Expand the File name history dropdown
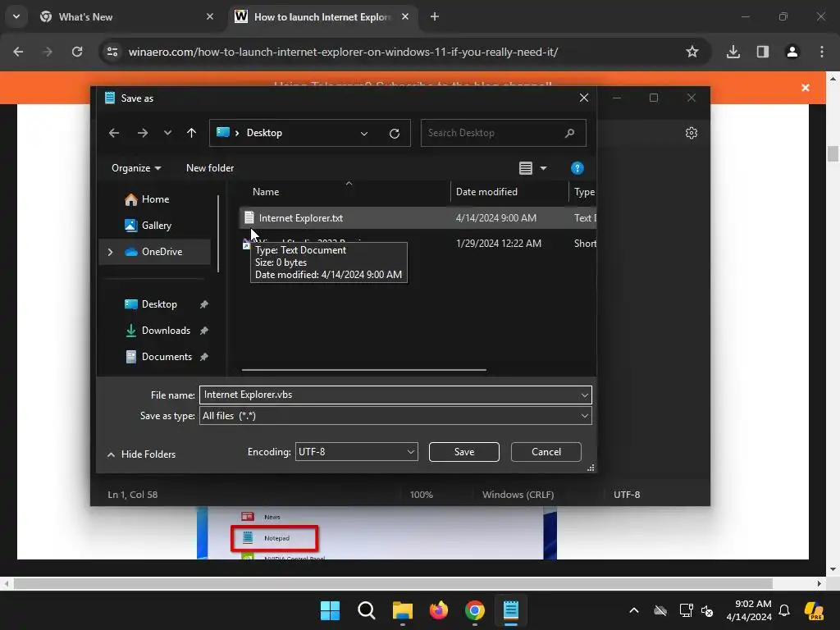 click(584, 395)
